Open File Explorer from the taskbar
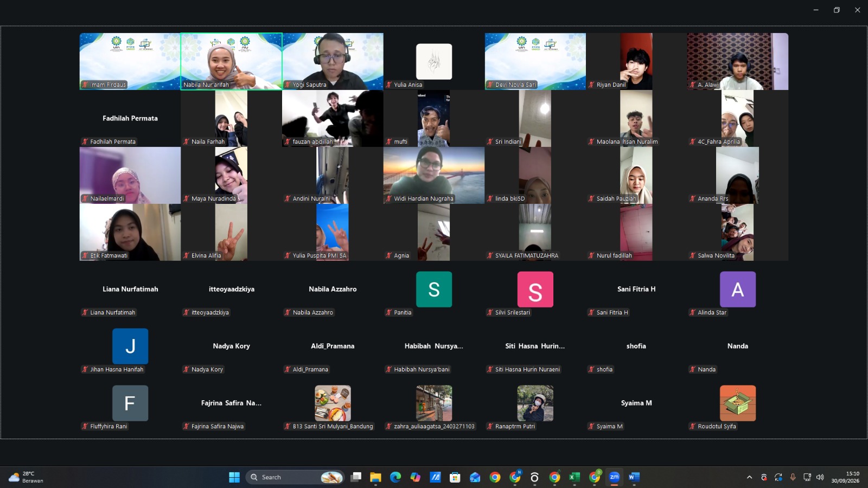Viewport: 868px width, 488px height. tap(375, 477)
